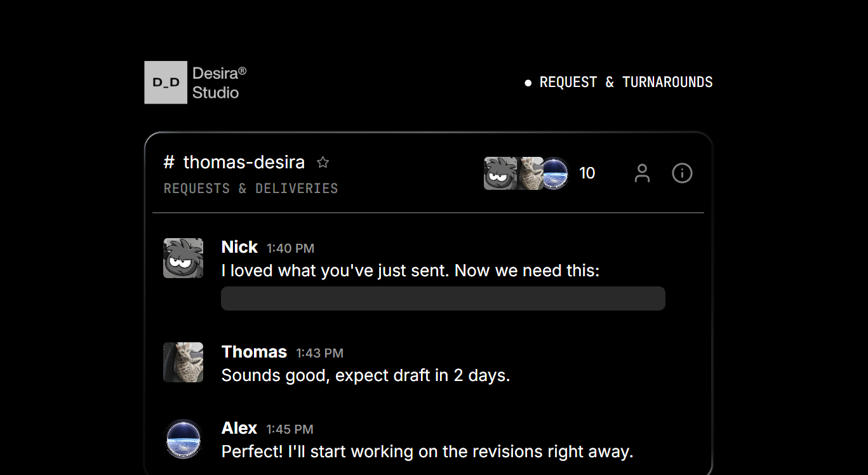Click the 1:40 PM timestamp
The width and height of the screenshot is (868, 475).
[290, 248]
